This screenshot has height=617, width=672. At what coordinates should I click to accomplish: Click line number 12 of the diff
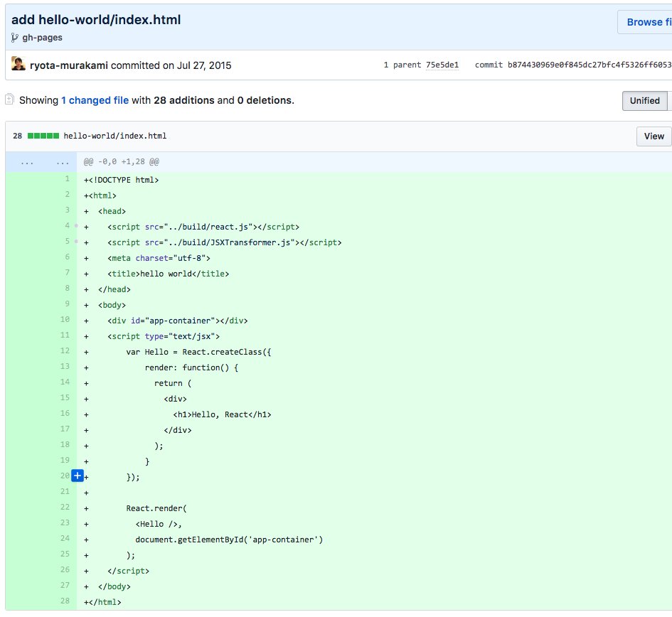click(x=65, y=350)
